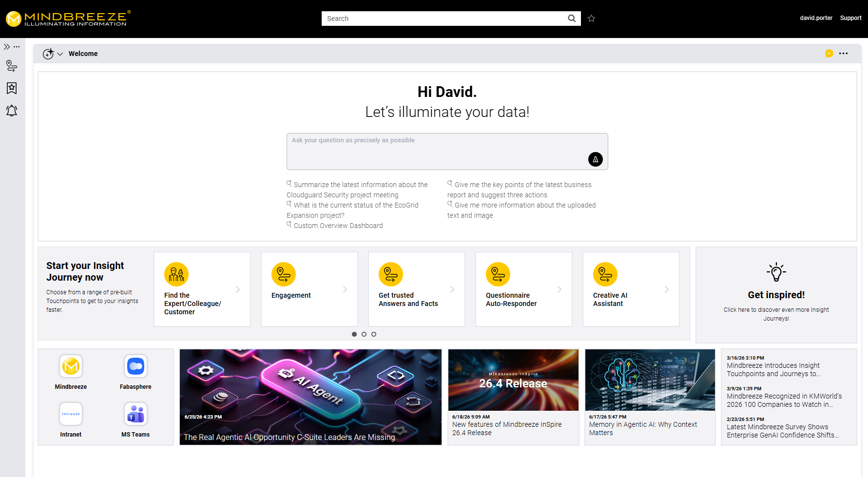Image resolution: width=868 pixels, height=477 pixels.
Task: Open the notifications bell sidebar icon
Action: point(12,111)
